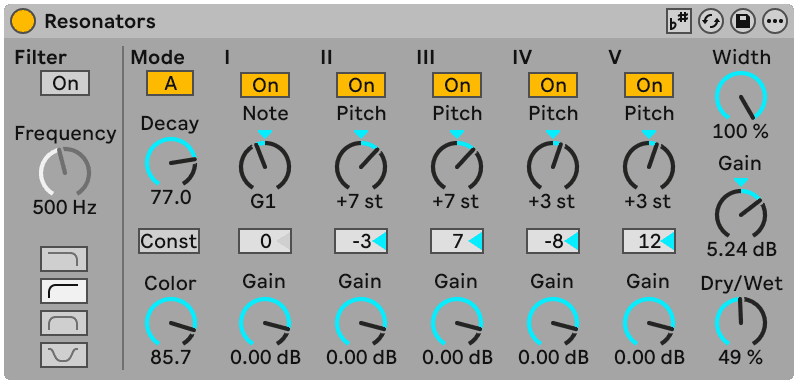Toggle resonator III On button

click(x=457, y=85)
